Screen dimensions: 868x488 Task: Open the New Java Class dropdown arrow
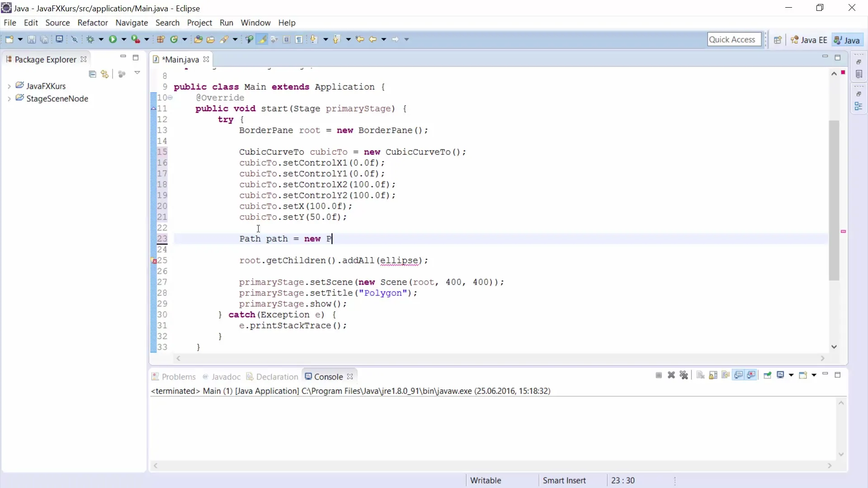click(184, 39)
